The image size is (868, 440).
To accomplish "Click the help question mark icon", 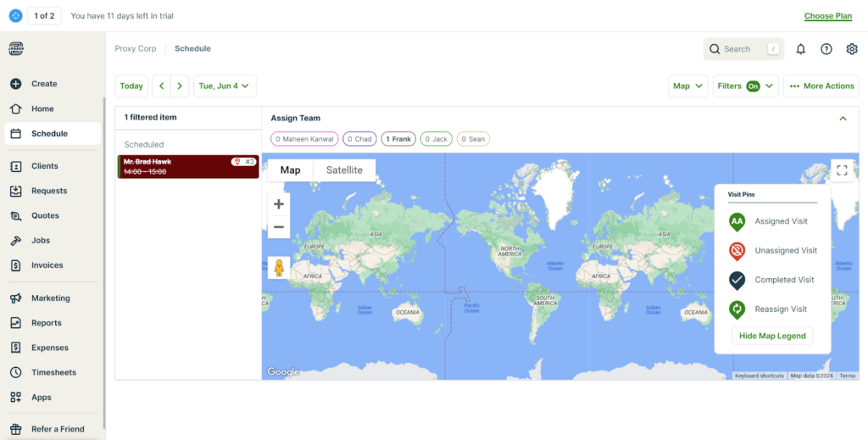I will [x=826, y=49].
